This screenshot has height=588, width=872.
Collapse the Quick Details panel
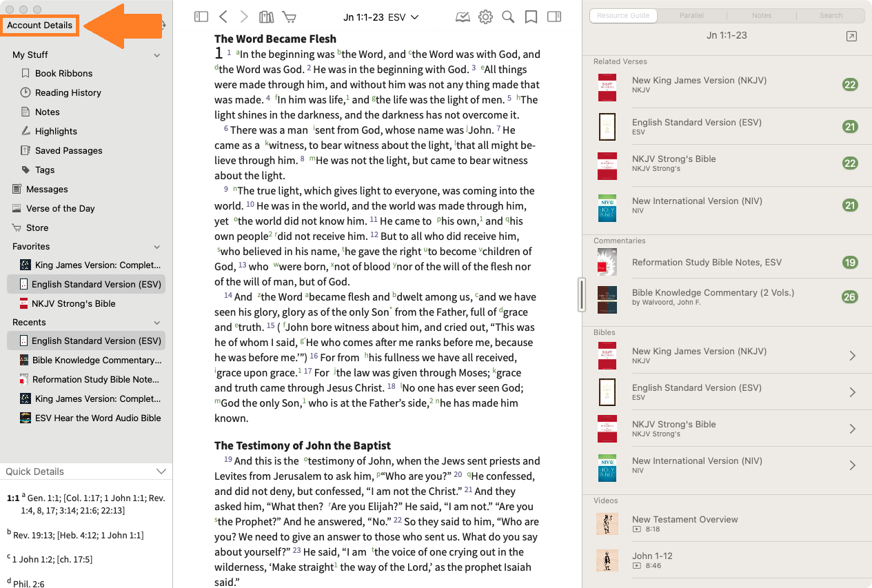[x=161, y=472]
